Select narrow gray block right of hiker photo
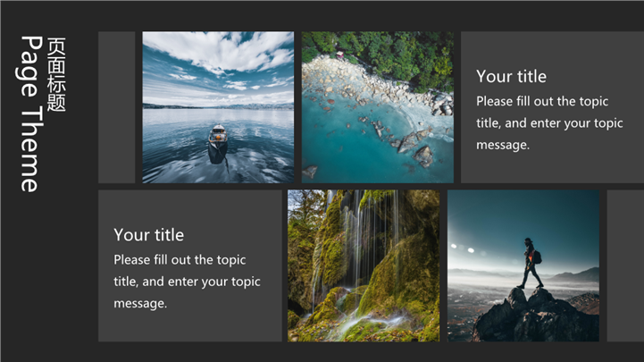644x362 pixels. pos(624,265)
